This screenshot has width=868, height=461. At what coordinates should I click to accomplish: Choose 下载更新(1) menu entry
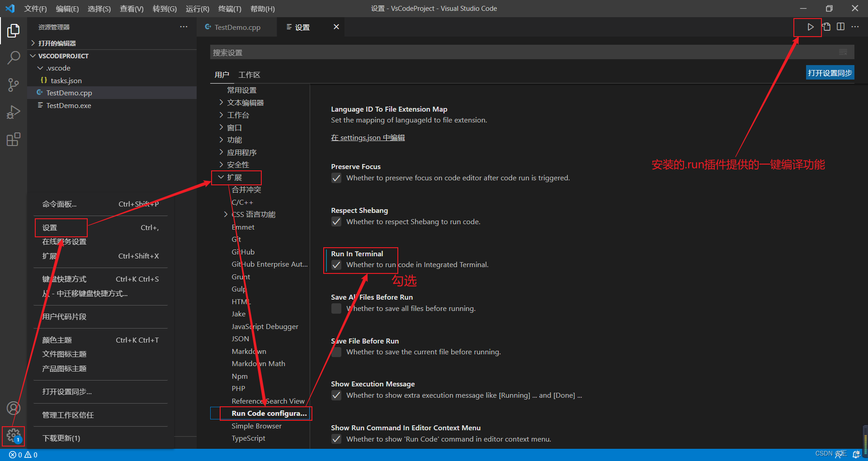point(100,438)
